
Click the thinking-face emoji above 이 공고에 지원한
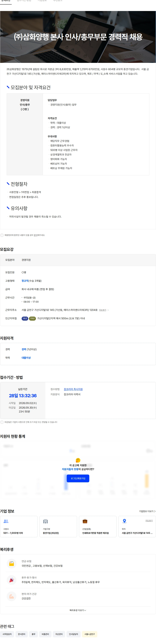[x=78, y=460]
